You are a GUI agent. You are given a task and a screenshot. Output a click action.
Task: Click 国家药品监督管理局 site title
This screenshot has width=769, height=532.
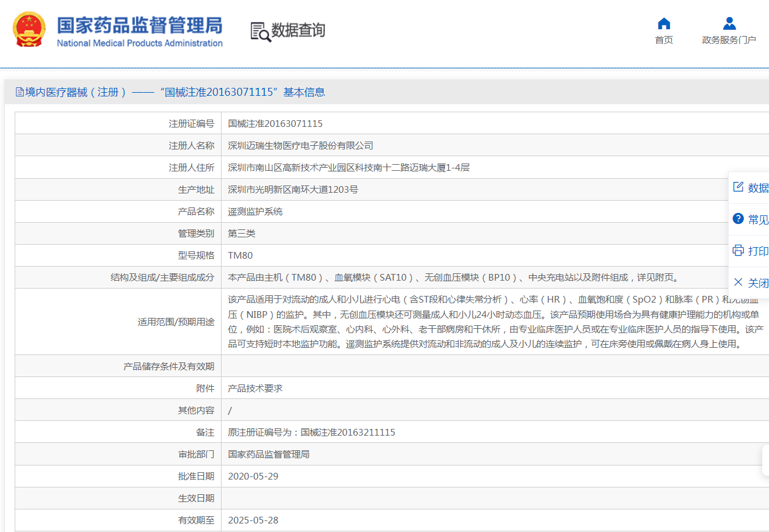(140, 25)
